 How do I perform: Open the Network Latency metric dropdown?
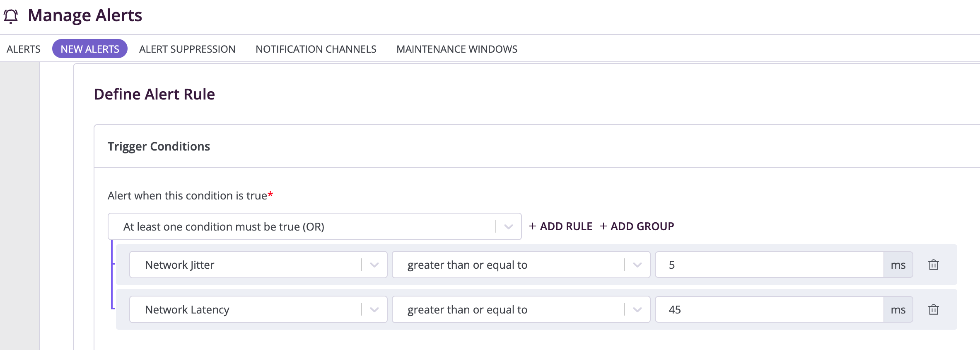258,309
